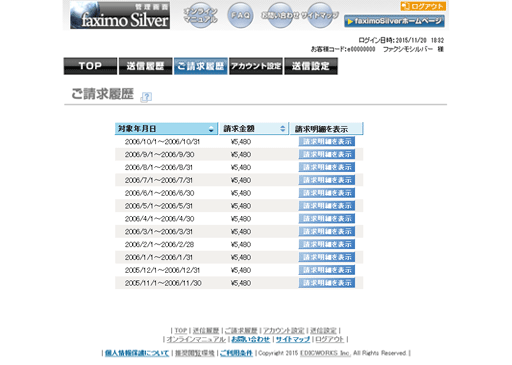Show billing details for 2005/11/1 row
The width and height of the screenshot is (512, 365).
327,283
